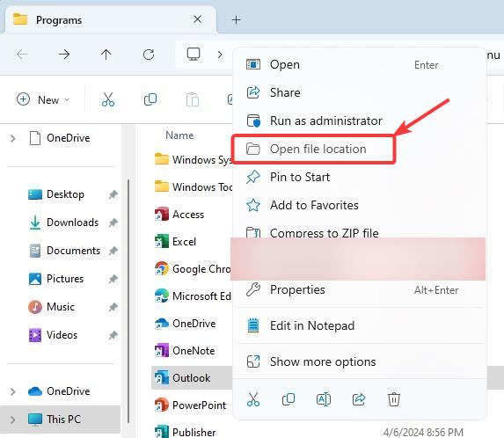Choose Open in the context menu
The width and height of the screenshot is (504, 438).
(x=360, y=64)
